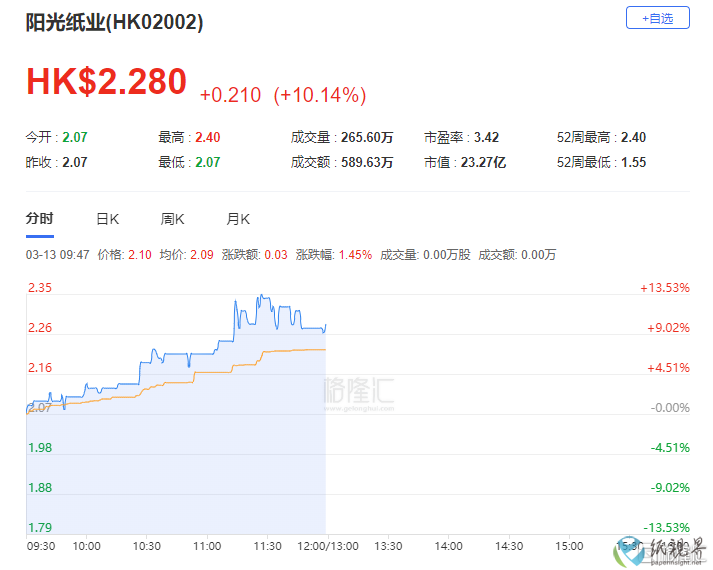Screen dimensions: 713x570
Task: Select the 分时 intraday chart tab
Action: pyautogui.click(x=40, y=219)
